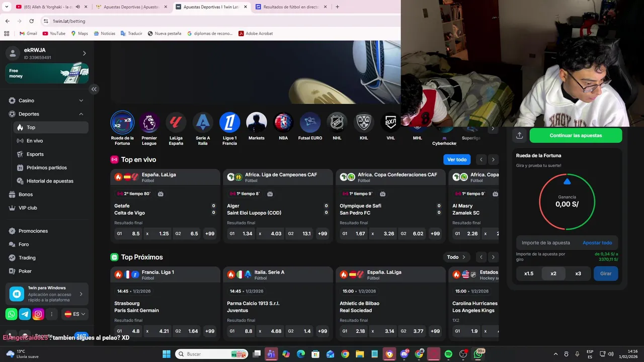The width and height of the screenshot is (644, 362).
Task: Select the NBA league icon
Action: coord(283,122)
